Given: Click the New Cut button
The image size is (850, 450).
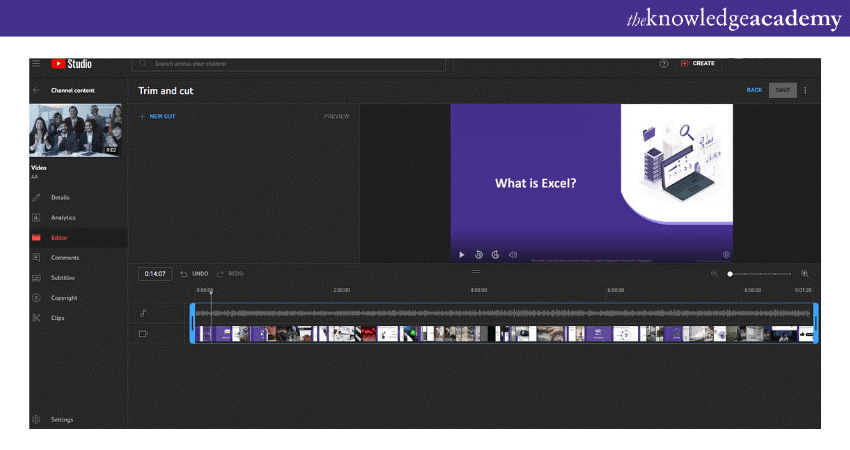Looking at the screenshot, I should point(158,116).
